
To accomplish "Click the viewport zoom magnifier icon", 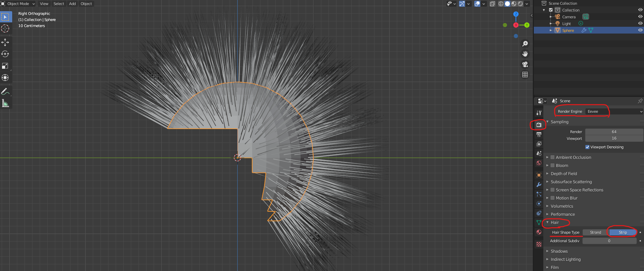I will click(525, 44).
